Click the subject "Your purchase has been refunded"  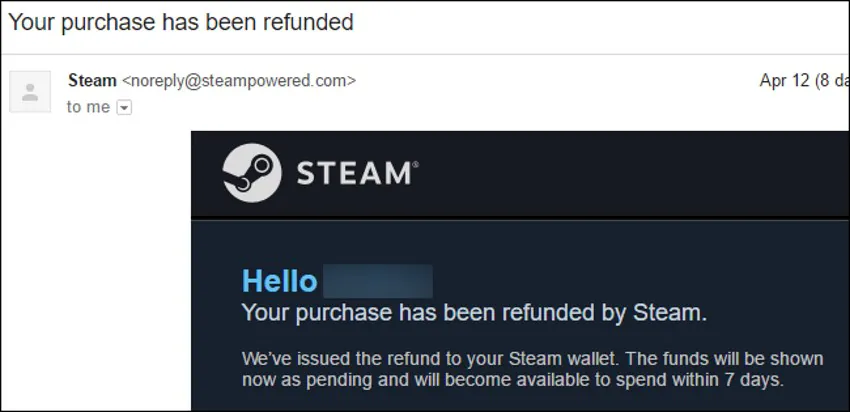point(181,22)
